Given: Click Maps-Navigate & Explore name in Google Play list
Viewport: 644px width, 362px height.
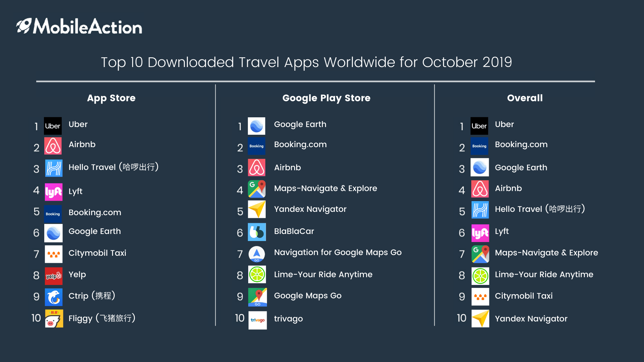Looking at the screenshot, I should pos(326,188).
